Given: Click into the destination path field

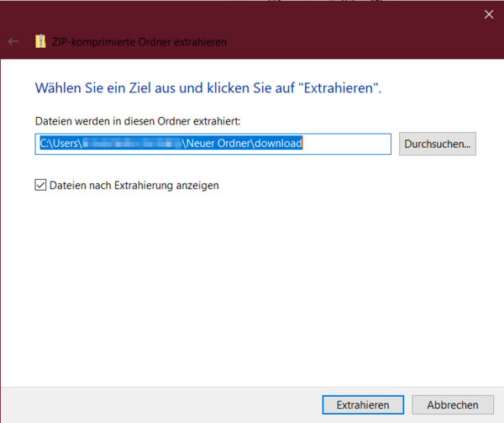Looking at the screenshot, I should tap(213, 144).
